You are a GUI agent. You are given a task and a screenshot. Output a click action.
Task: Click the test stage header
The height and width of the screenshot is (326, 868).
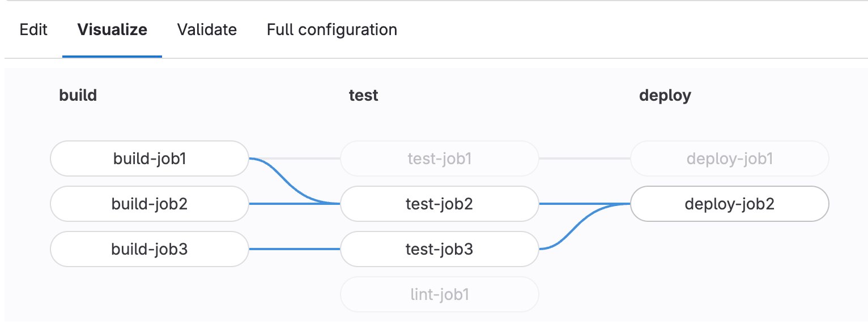(x=363, y=95)
